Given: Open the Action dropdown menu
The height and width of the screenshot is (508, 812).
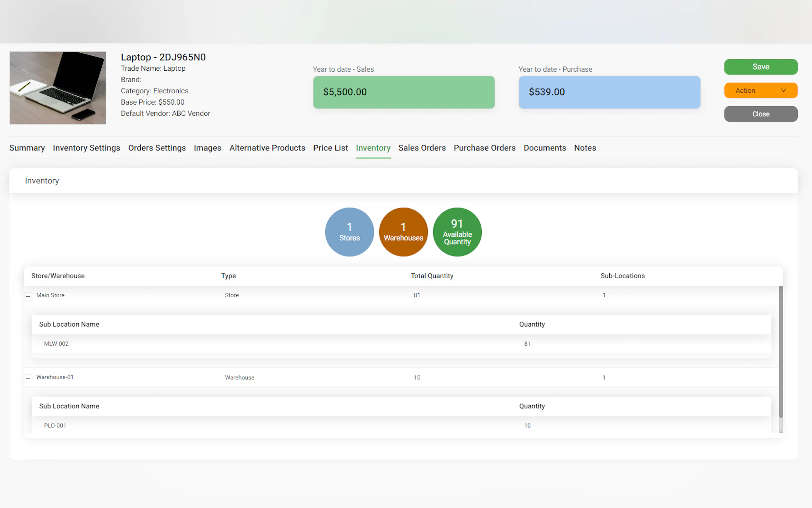Looking at the screenshot, I should (x=760, y=91).
